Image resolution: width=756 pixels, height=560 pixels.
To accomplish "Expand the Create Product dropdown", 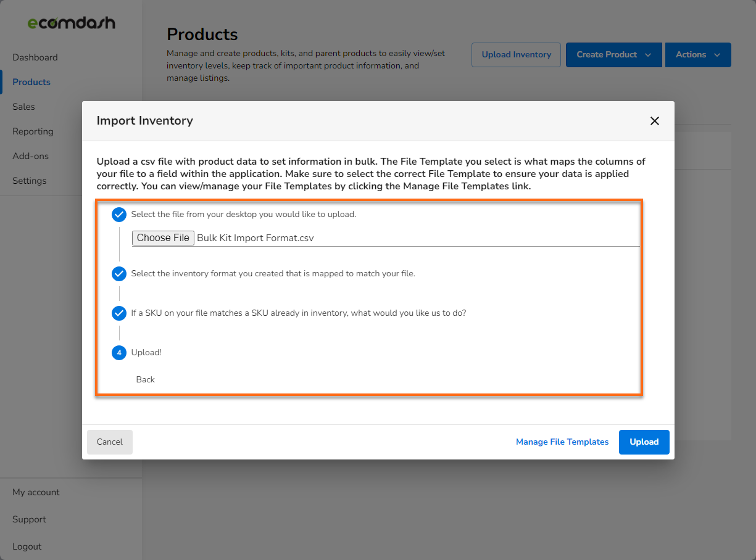I will point(613,54).
